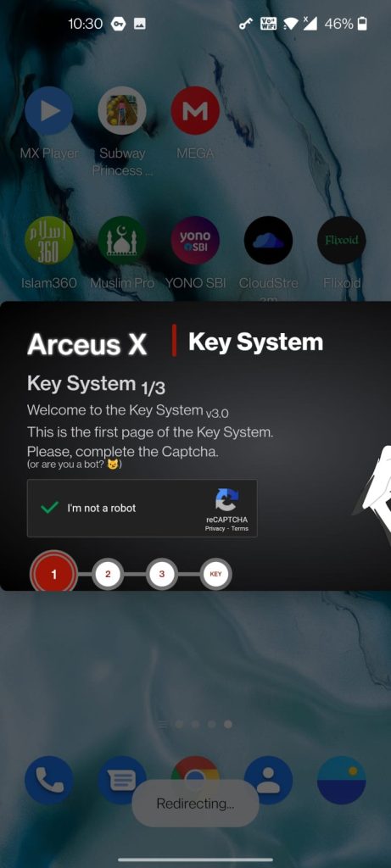Tap the Redirecting toast message

click(195, 804)
